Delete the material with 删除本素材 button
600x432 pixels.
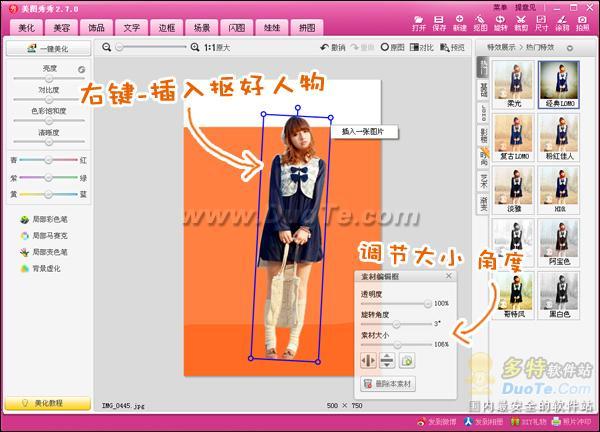pos(388,384)
